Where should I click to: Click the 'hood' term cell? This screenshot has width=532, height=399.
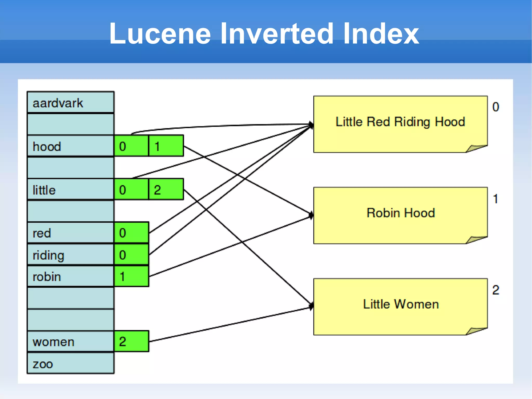pyautogui.click(x=70, y=146)
